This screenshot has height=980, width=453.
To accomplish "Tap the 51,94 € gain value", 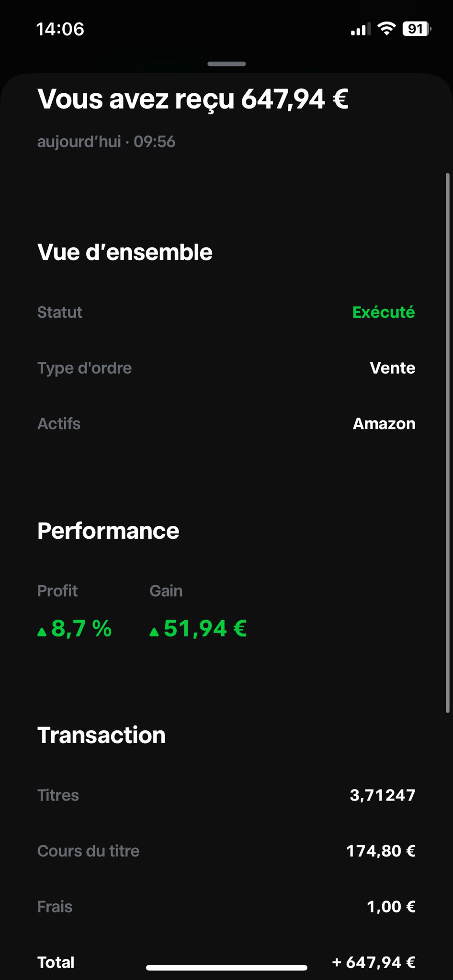I will [205, 628].
